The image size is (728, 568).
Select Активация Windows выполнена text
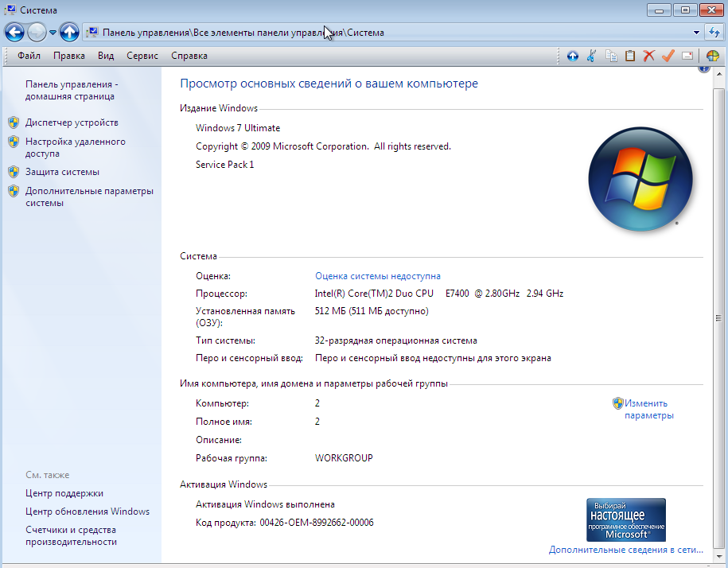click(x=265, y=504)
